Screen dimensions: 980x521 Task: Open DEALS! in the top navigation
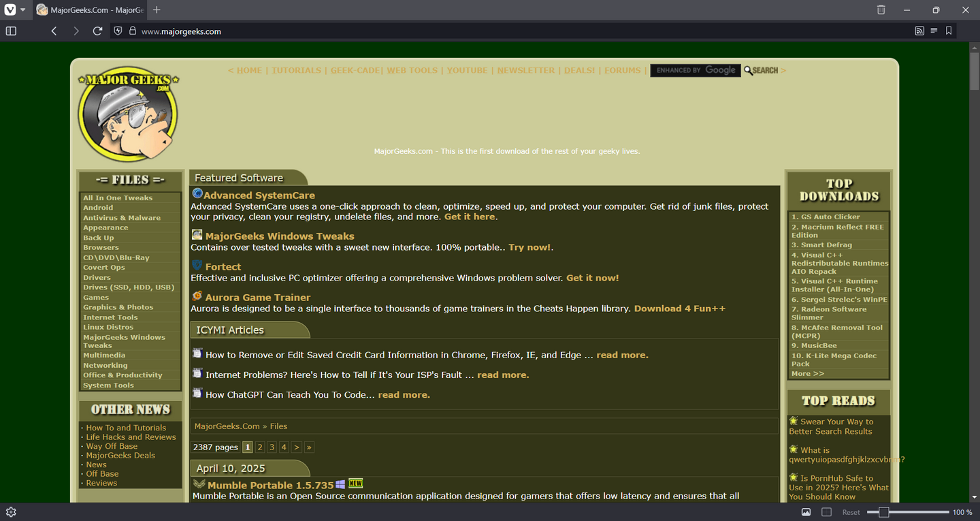(580, 70)
